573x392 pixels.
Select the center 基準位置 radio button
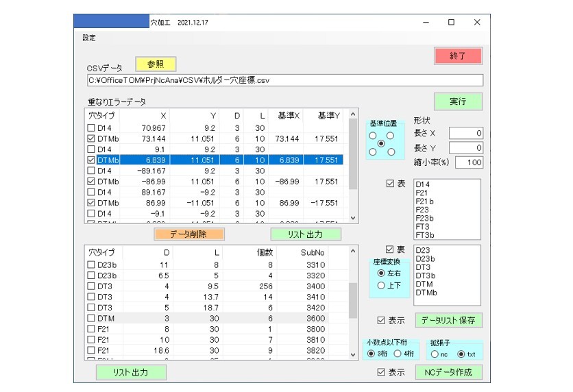381,143
